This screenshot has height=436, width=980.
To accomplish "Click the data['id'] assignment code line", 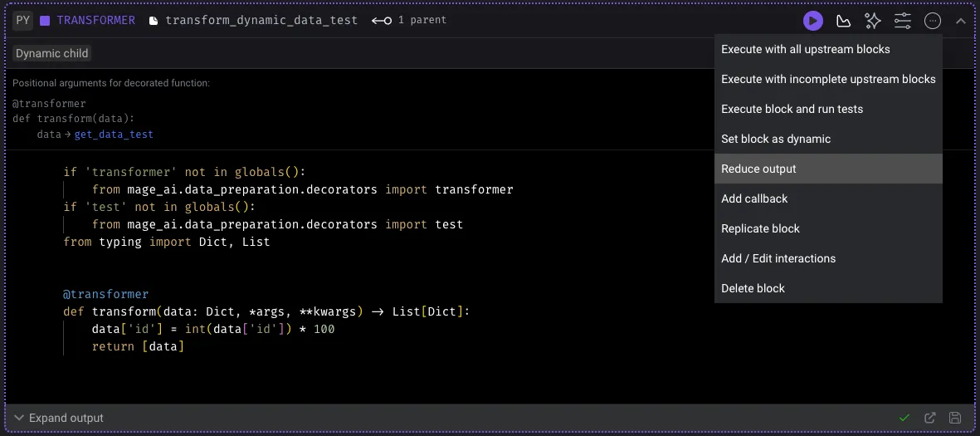I will (x=213, y=329).
